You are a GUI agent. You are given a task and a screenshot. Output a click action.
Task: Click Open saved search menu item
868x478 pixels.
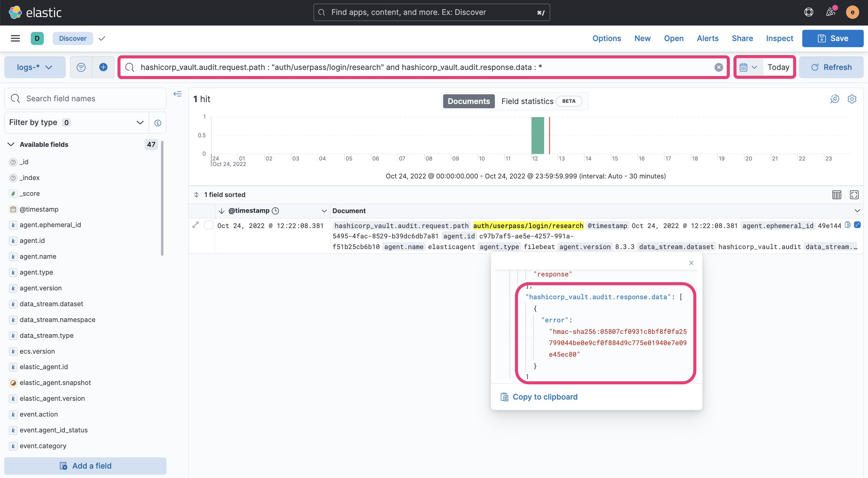674,38
